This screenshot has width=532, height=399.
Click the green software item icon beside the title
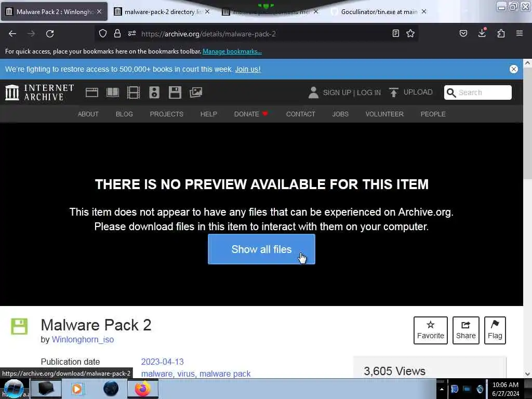pos(19,326)
